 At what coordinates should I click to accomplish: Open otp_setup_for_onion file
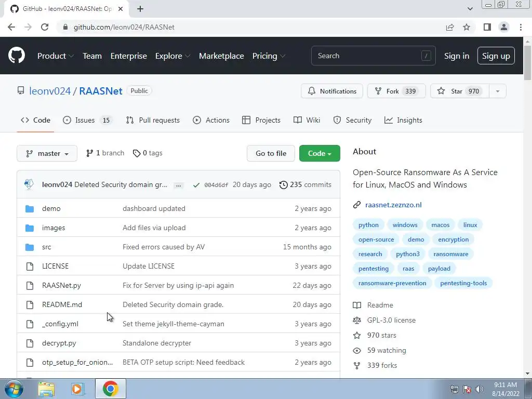pos(77,362)
